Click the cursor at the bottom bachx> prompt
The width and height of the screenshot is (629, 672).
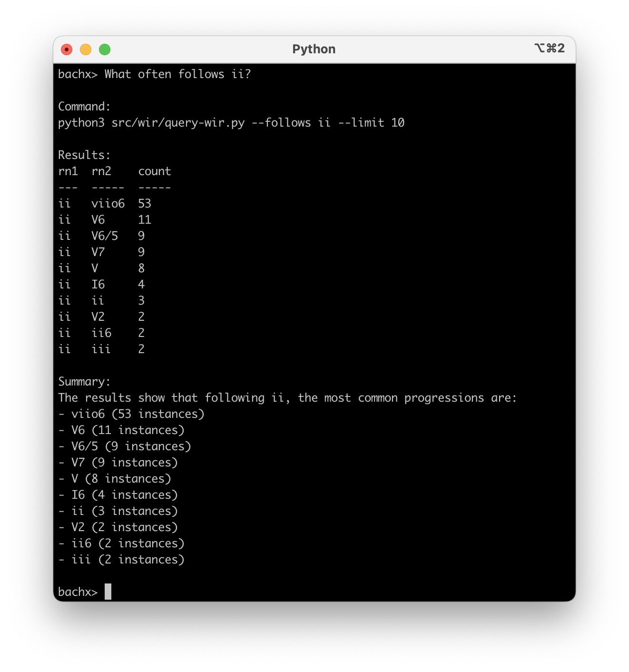tap(108, 592)
